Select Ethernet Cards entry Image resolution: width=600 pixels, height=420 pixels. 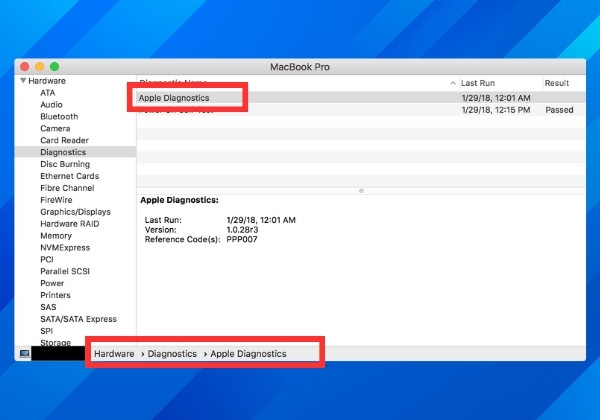(x=70, y=176)
